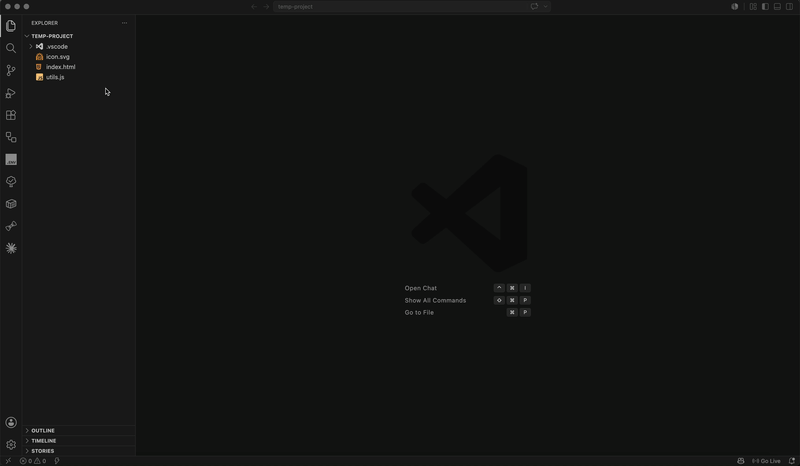Click the remote window icon in status bar
This screenshot has height=466, width=800.
(x=8, y=461)
